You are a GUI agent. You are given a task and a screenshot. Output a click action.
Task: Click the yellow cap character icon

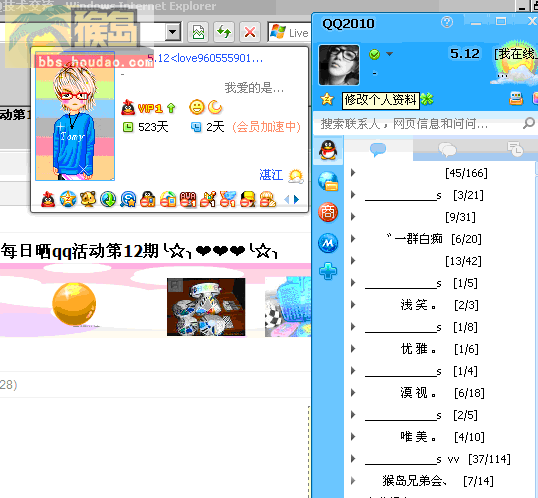coord(248,199)
